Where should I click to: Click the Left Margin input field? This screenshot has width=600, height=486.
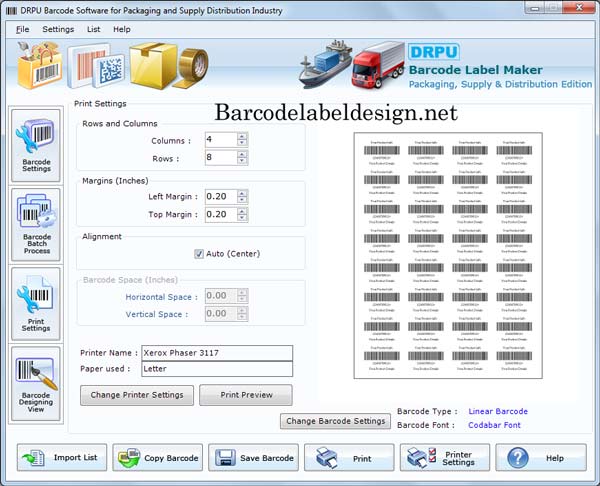(221, 197)
